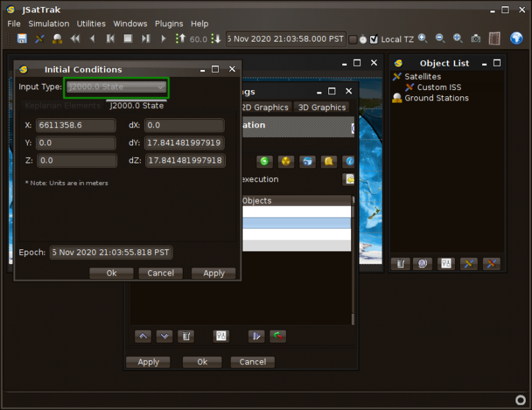Click the zoom in magnifier icon
Screen dimensions: 532x410
(422, 39)
